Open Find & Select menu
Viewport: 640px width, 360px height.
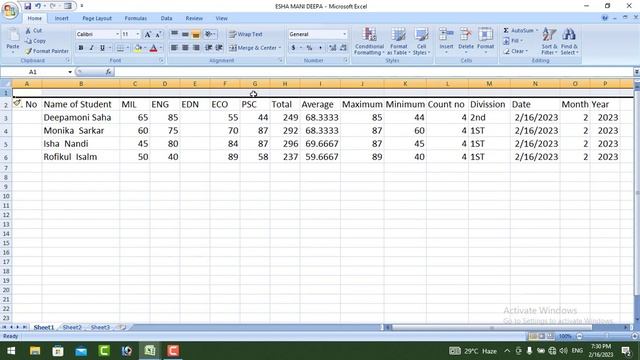569,41
